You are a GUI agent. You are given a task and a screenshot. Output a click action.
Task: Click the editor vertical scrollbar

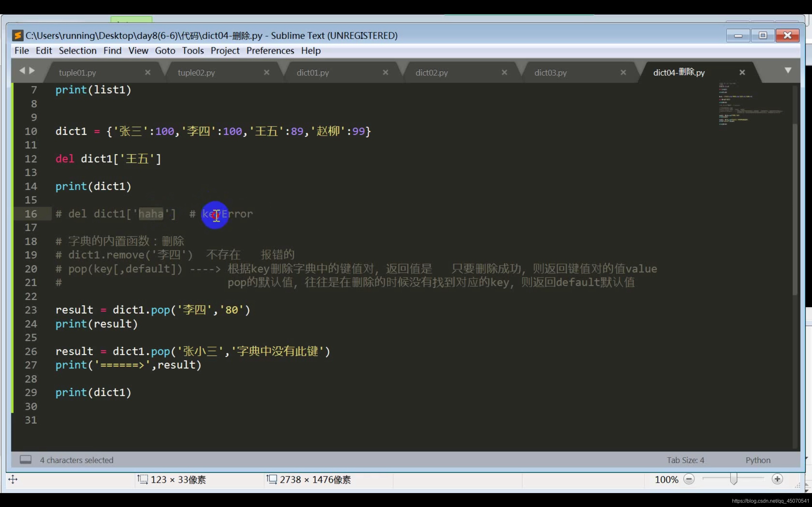(795, 208)
